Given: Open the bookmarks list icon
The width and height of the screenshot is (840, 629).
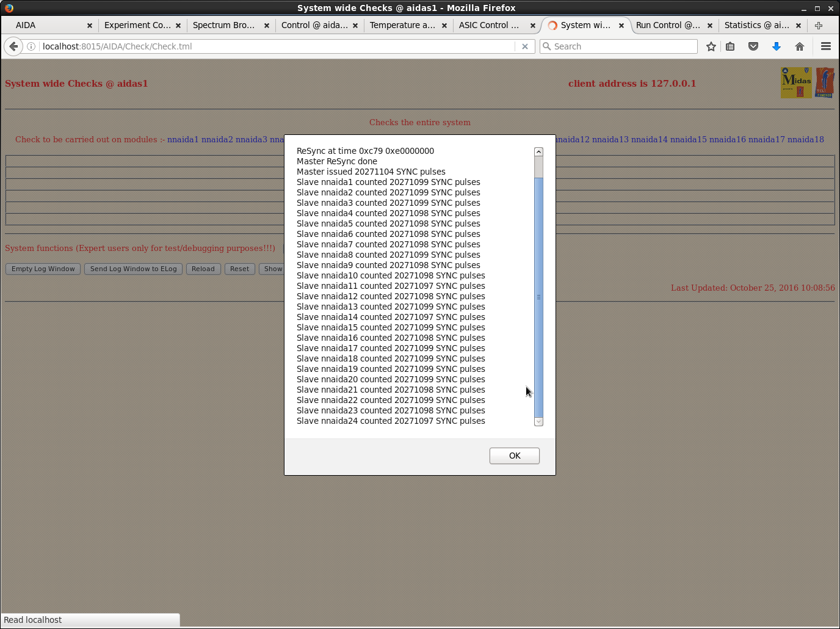Looking at the screenshot, I should coord(730,46).
